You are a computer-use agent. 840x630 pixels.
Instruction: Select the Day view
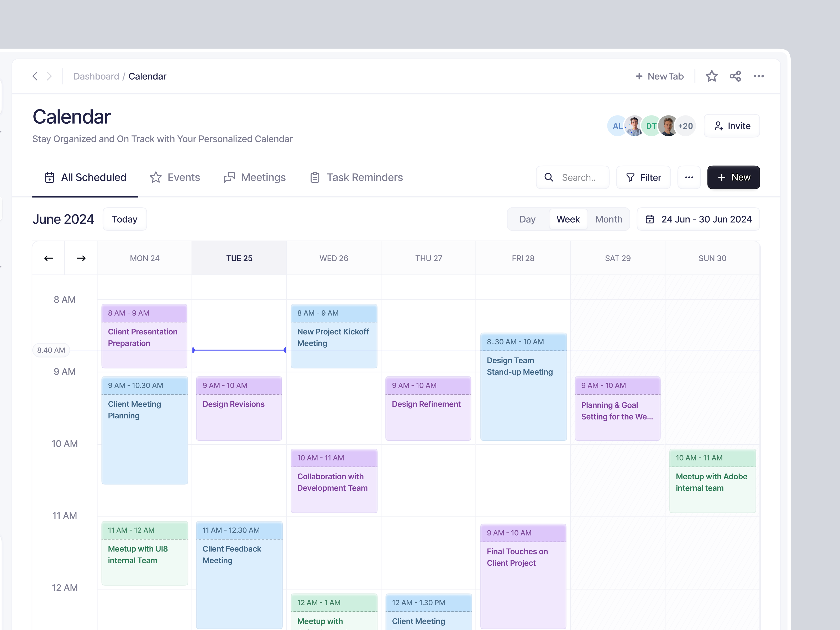coord(527,219)
